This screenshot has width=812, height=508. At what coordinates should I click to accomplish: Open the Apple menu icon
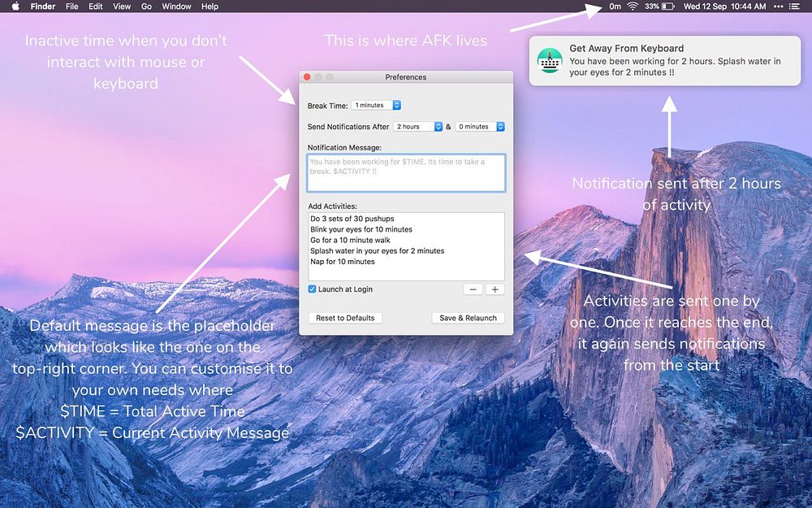15,7
